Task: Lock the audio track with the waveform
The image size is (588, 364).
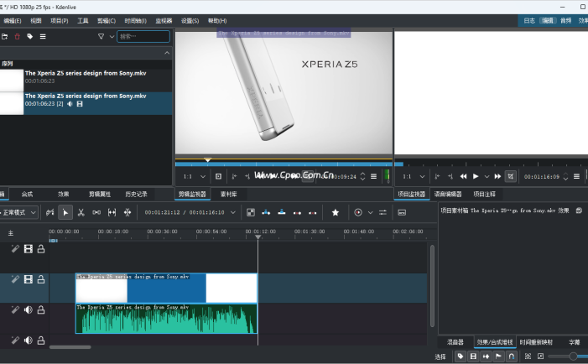Action: 41,310
